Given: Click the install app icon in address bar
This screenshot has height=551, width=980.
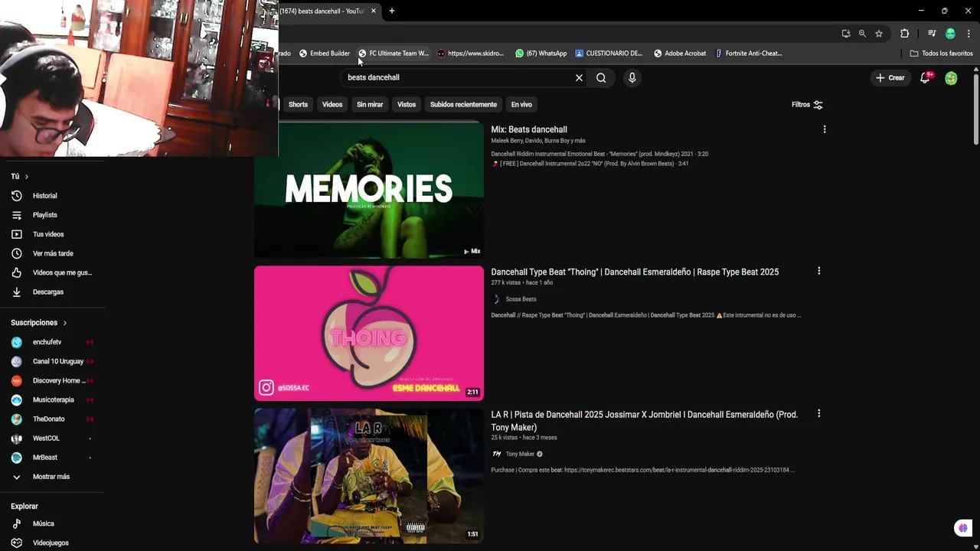Looking at the screenshot, I should 846,34.
